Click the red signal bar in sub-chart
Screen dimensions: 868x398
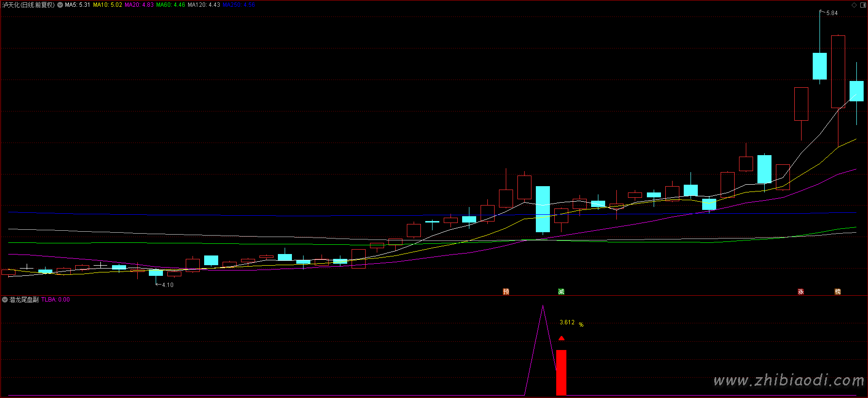(x=561, y=372)
